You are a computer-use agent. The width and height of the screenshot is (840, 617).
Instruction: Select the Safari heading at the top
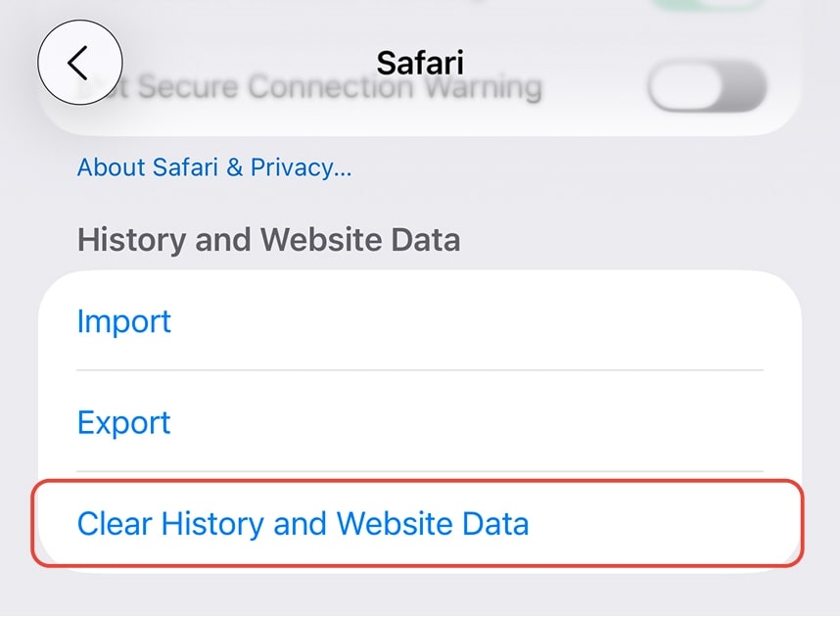pos(419,63)
